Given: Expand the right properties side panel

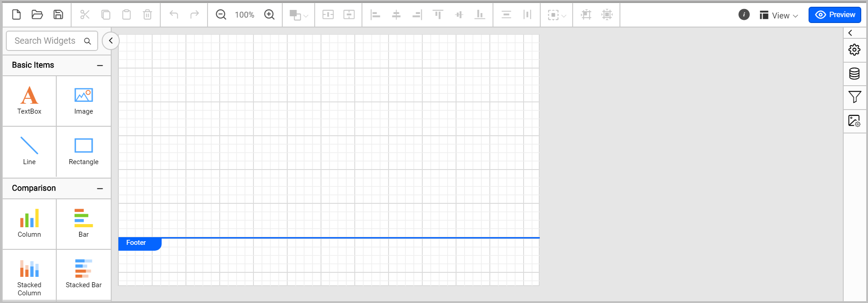Looking at the screenshot, I should pyautogui.click(x=850, y=33).
